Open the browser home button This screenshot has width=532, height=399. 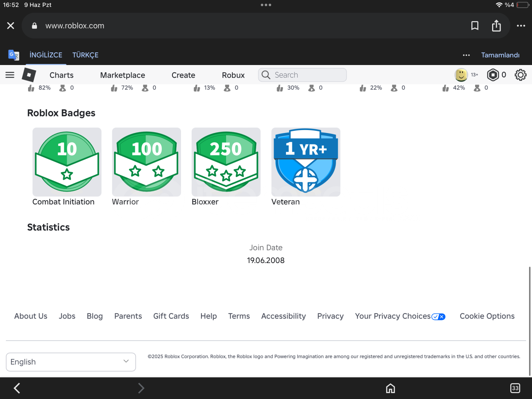tap(391, 388)
